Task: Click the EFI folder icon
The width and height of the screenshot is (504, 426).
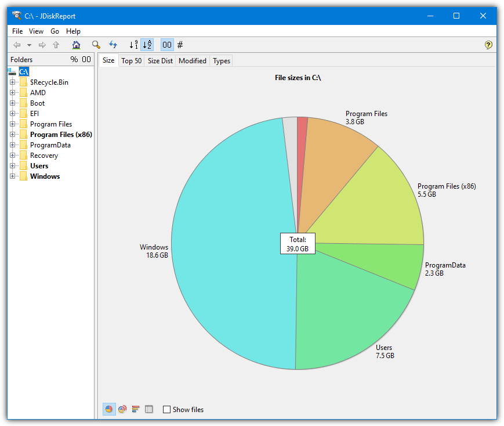Action: click(x=23, y=114)
